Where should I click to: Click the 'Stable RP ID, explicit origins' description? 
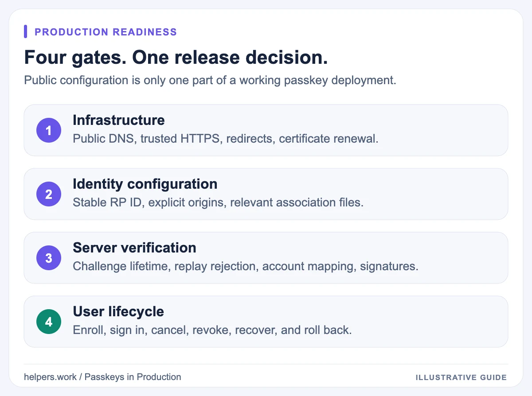point(218,202)
